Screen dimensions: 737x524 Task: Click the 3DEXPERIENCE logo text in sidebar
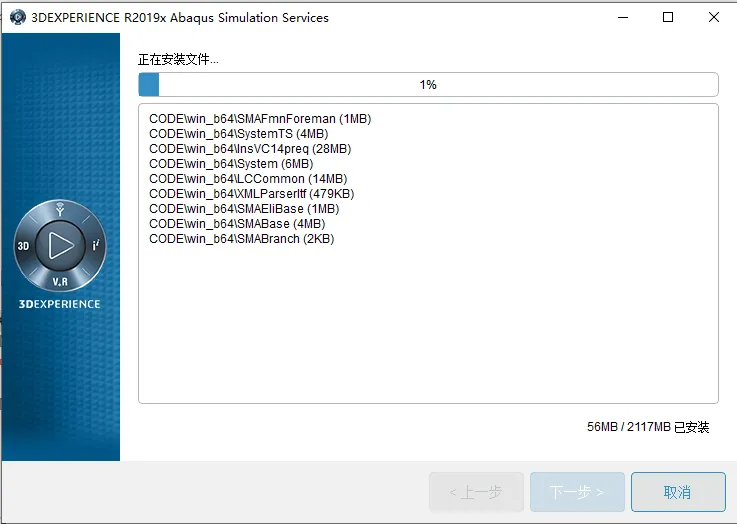[x=59, y=304]
